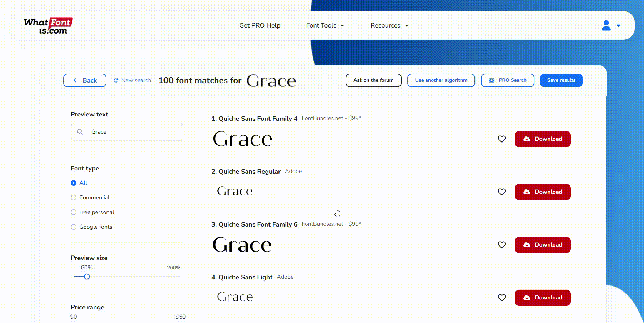Choose Use another algorithm button
Screen dimensions: 644x323
pos(441,80)
